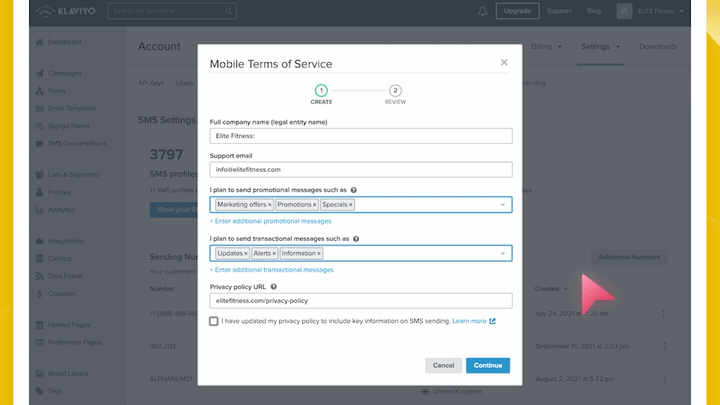Click the notification bell icon
720x405 pixels.
point(482,11)
